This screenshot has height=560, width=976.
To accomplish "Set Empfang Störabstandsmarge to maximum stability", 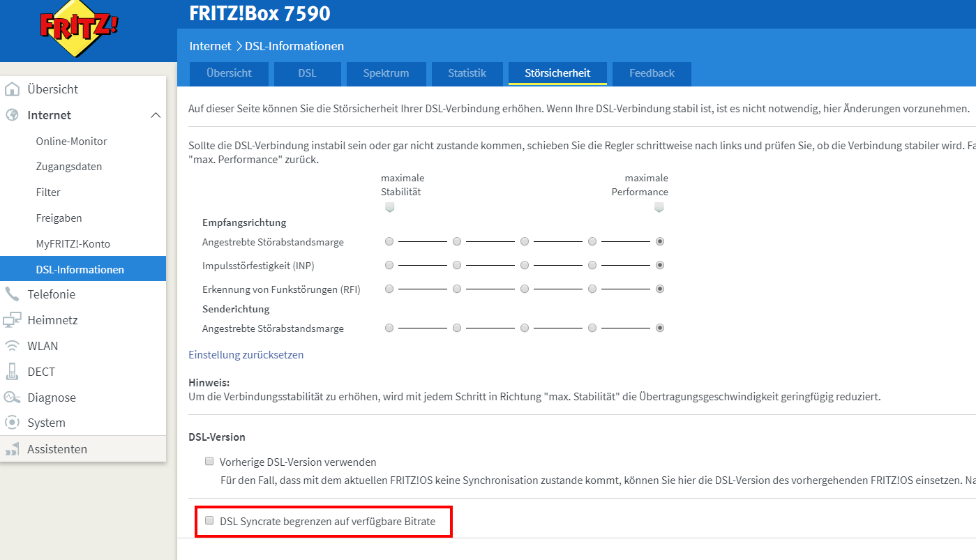I will click(x=389, y=241).
